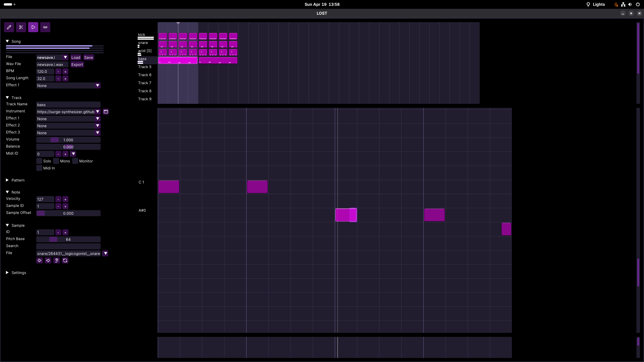Screen dimensions: 644x362
Task: Open the song Effect 1 dropdown
Action: (x=68, y=86)
